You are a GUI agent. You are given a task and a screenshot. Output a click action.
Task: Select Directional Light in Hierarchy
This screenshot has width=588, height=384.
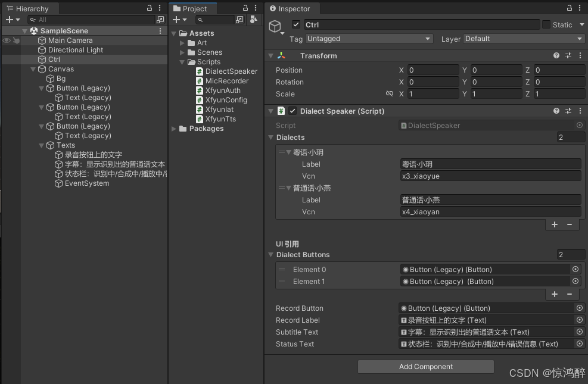(71, 50)
